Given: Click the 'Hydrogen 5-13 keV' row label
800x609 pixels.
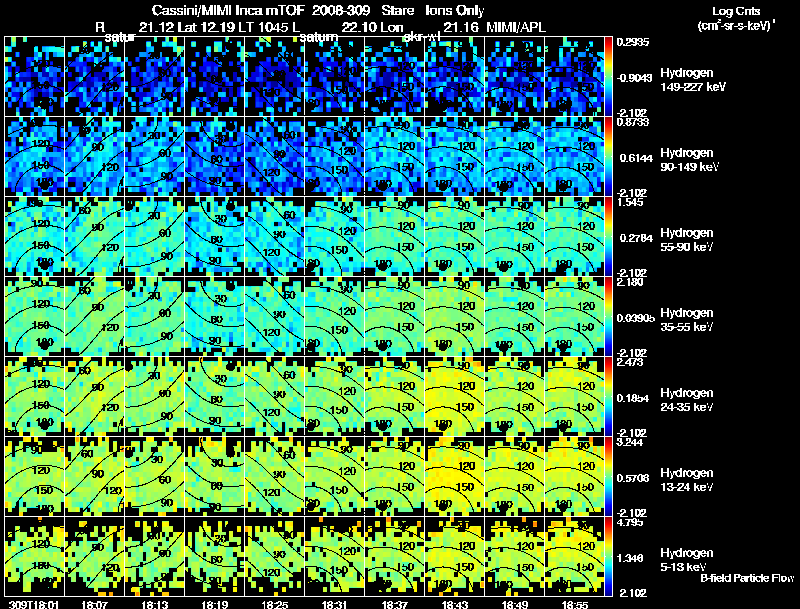Looking at the screenshot, I should pos(687,560).
